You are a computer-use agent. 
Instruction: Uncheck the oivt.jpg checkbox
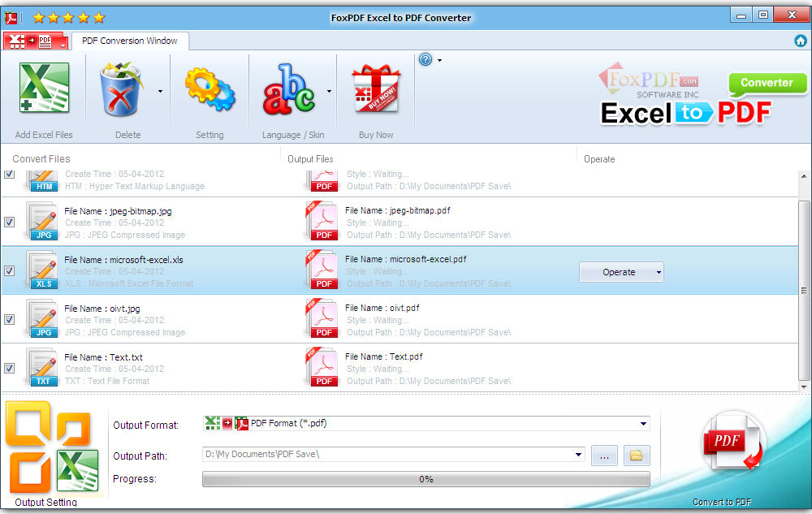[9, 319]
